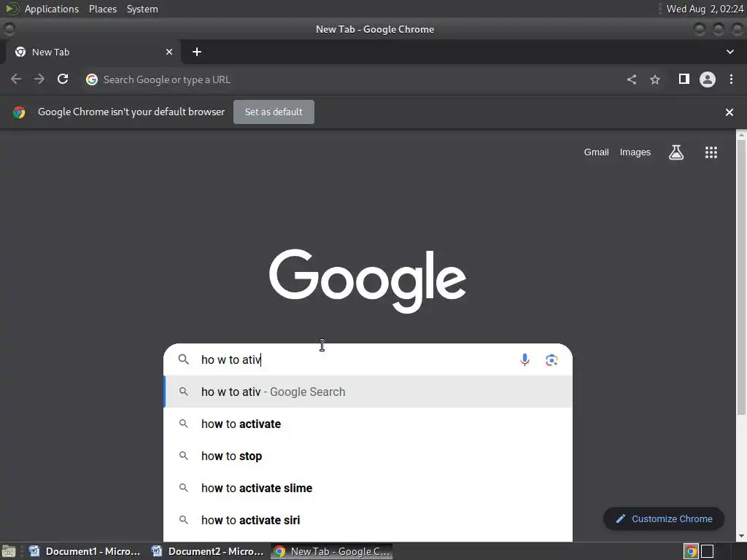Select the New Tab browser tab

click(x=93, y=52)
